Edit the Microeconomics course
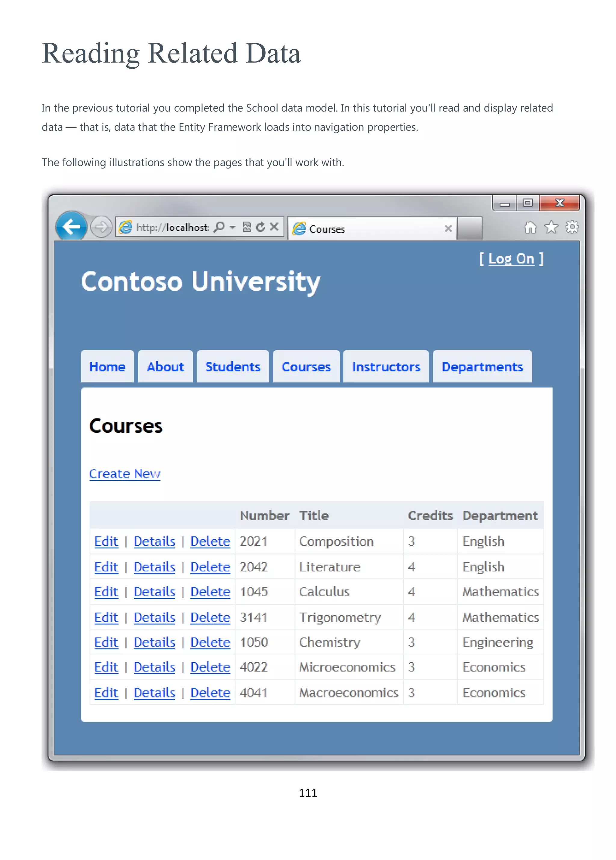616x860 pixels. pos(106,667)
